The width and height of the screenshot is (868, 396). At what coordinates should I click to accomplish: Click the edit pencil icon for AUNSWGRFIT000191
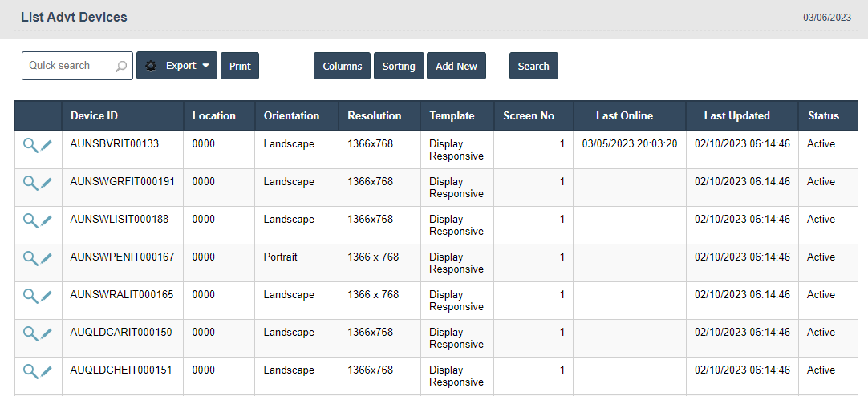pyautogui.click(x=47, y=183)
